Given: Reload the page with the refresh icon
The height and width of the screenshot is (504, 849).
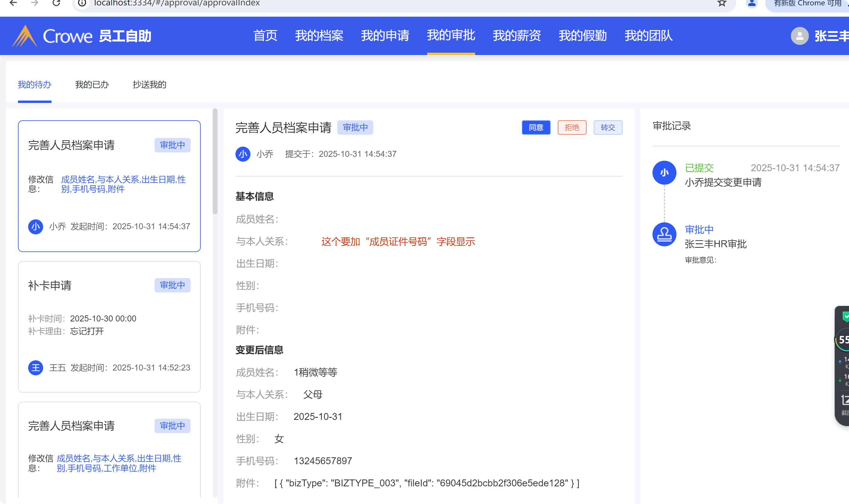Looking at the screenshot, I should click(56, 3).
